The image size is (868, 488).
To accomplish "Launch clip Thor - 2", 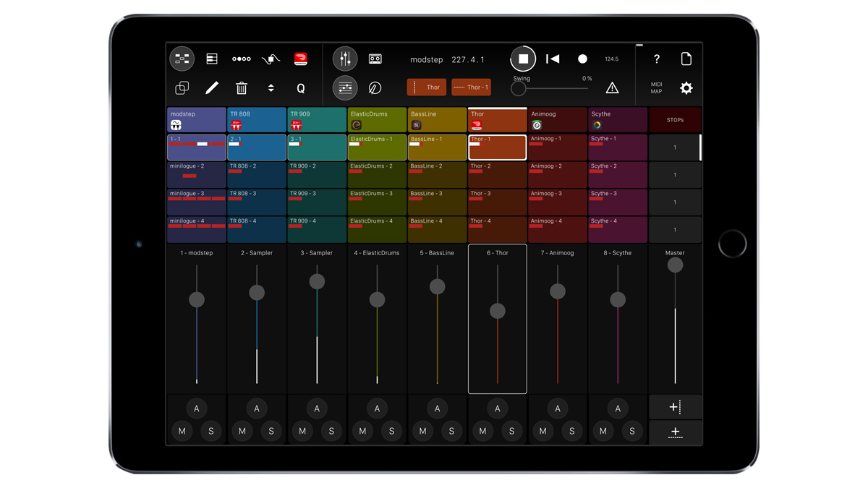I will pos(497,175).
